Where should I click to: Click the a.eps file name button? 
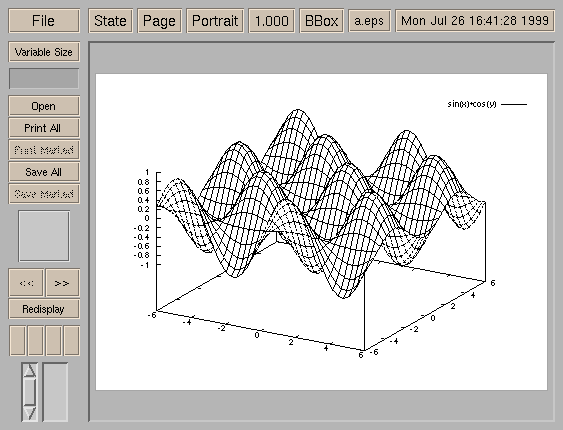[369, 21]
